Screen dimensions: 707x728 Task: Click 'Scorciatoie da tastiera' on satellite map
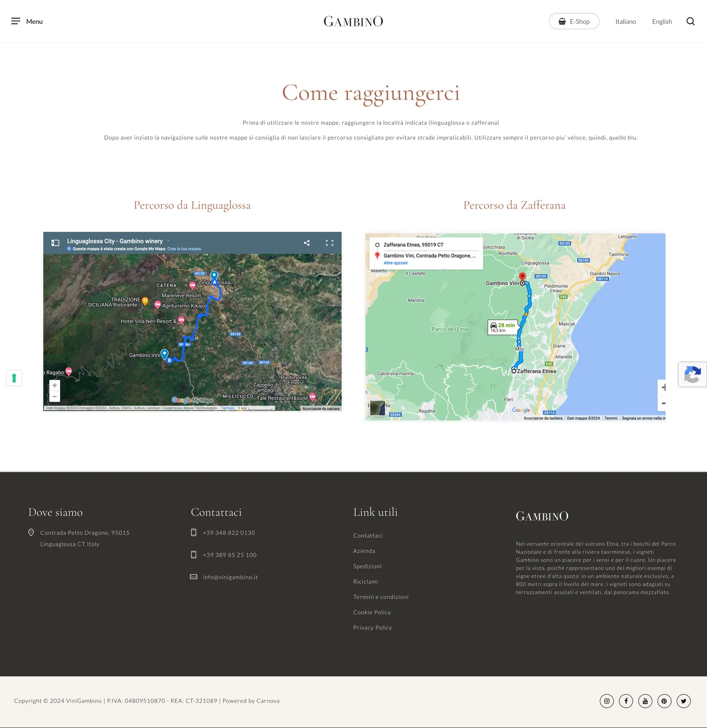(321, 408)
